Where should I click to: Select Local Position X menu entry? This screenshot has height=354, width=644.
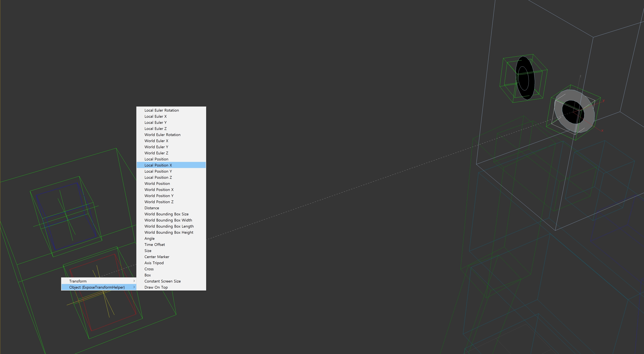tap(158, 165)
